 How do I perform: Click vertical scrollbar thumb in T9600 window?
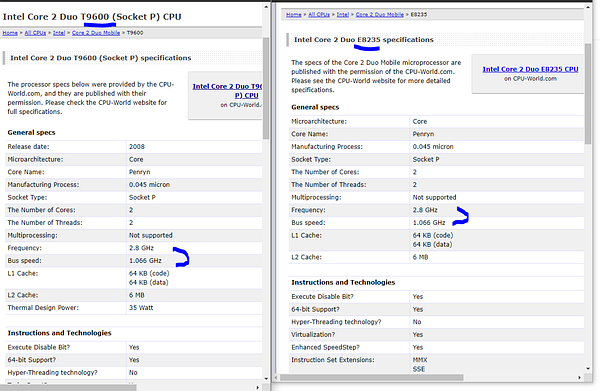pyautogui.click(x=266, y=88)
